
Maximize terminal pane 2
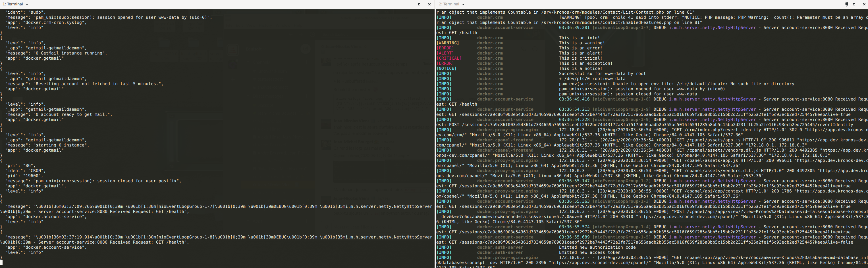(x=854, y=4)
